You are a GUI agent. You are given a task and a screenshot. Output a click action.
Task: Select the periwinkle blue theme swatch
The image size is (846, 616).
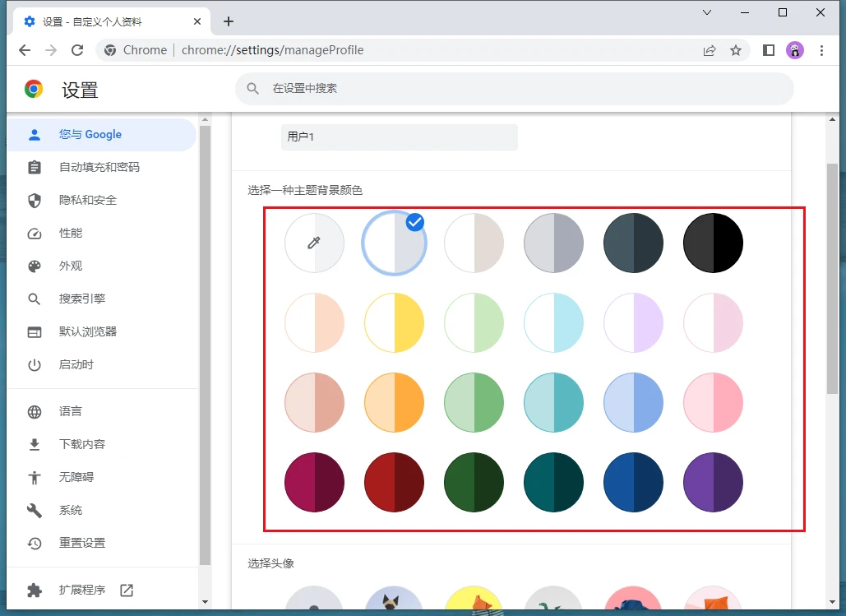coord(633,403)
